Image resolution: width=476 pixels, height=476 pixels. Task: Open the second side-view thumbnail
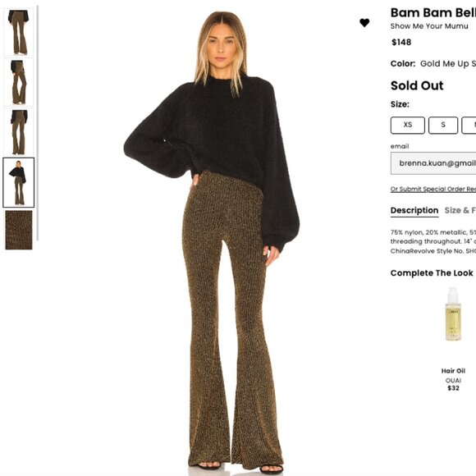click(19, 82)
